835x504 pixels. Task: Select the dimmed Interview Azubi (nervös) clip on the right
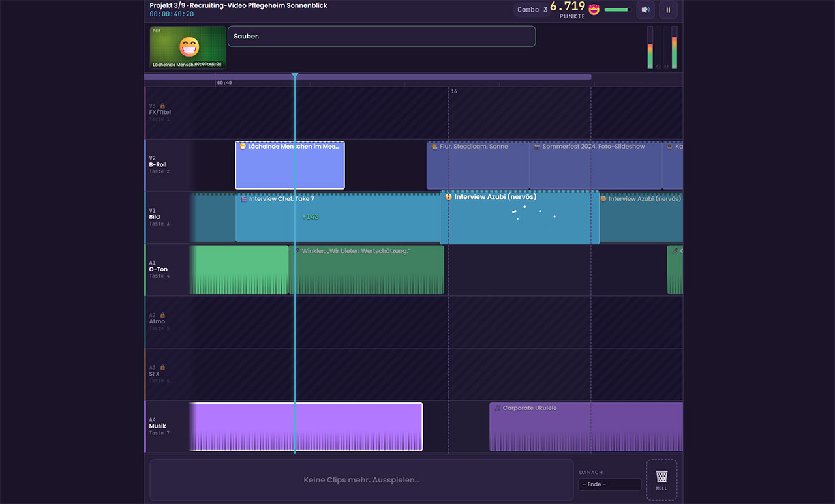coord(641,218)
